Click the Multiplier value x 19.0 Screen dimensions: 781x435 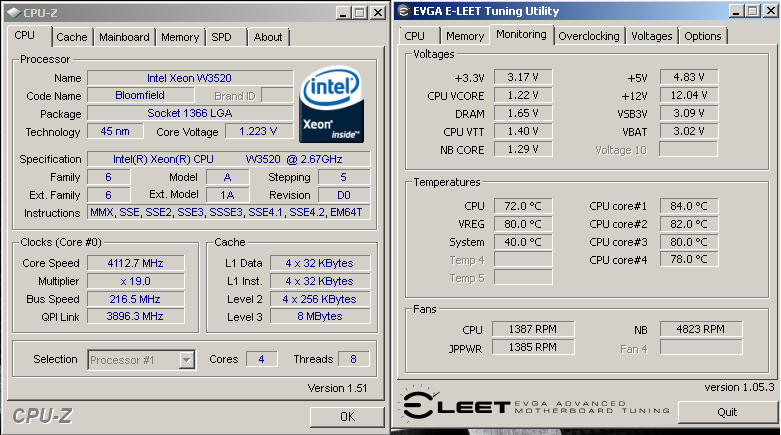tap(135, 281)
